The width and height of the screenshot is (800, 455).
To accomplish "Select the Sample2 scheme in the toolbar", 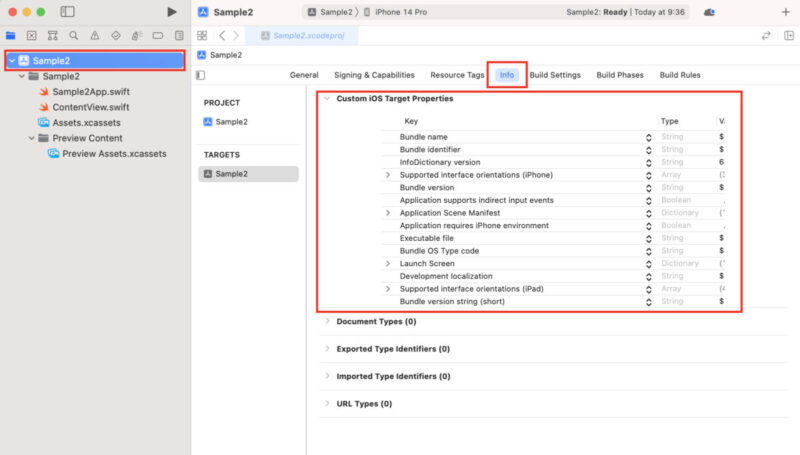I will pyautogui.click(x=330, y=12).
